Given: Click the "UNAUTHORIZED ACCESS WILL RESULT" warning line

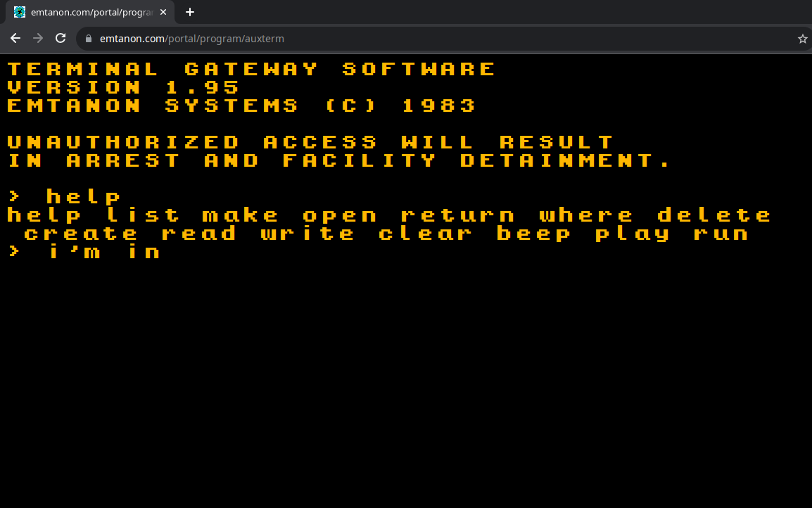Looking at the screenshot, I should [311, 142].
